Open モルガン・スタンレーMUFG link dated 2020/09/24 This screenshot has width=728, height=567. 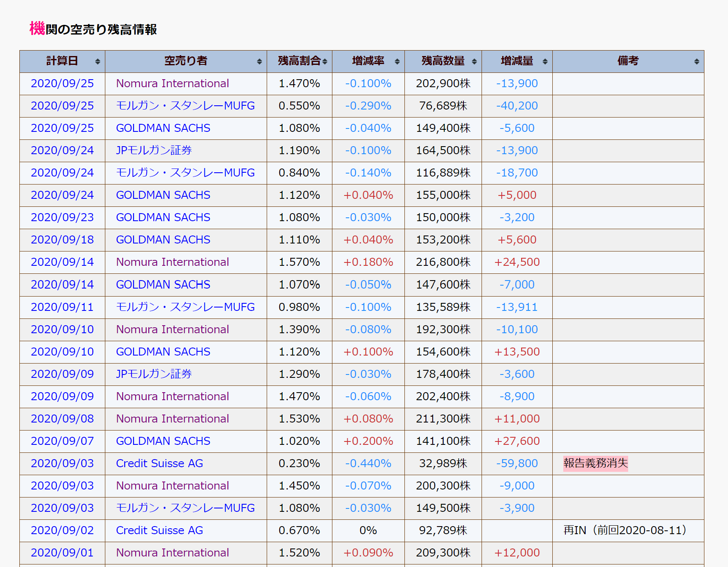(x=185, y=173)
